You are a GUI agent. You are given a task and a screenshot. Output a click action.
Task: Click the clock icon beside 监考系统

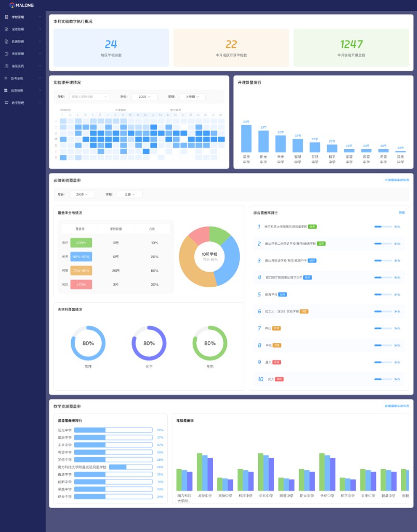[6, 78]
